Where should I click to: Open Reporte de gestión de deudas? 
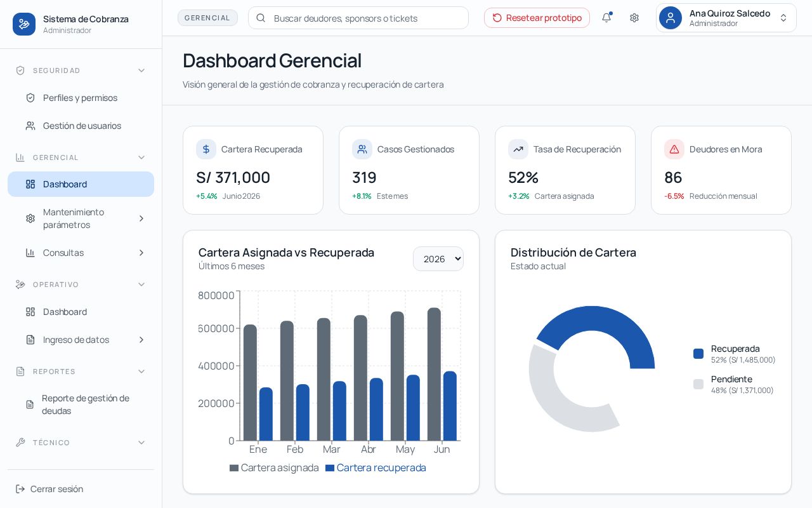81,404
